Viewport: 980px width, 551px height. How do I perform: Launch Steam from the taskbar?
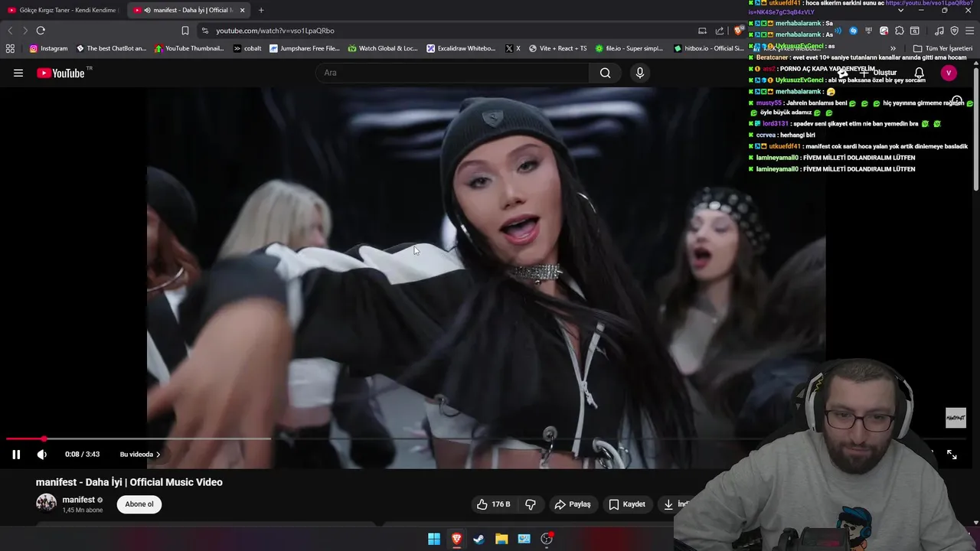pos(479,539)
